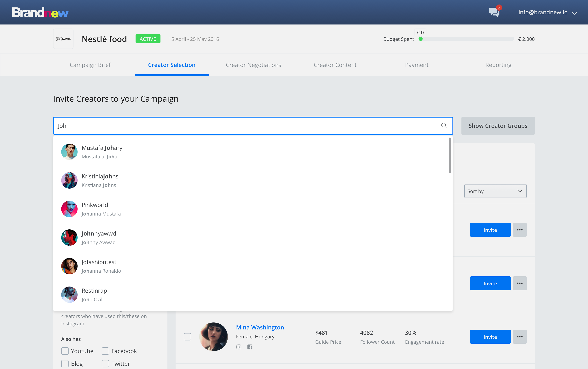
Task: Tick the Blog checkbox
Action: click(x=65, y=364)
